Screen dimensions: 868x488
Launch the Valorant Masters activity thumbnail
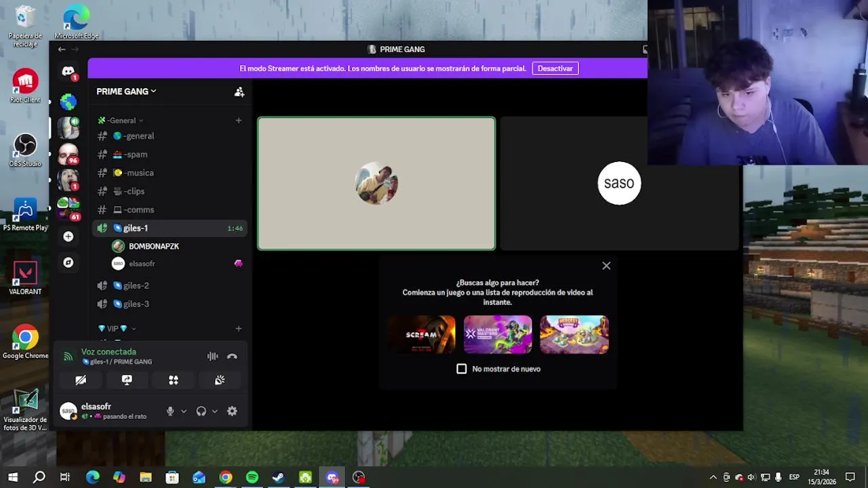point(498,335)
